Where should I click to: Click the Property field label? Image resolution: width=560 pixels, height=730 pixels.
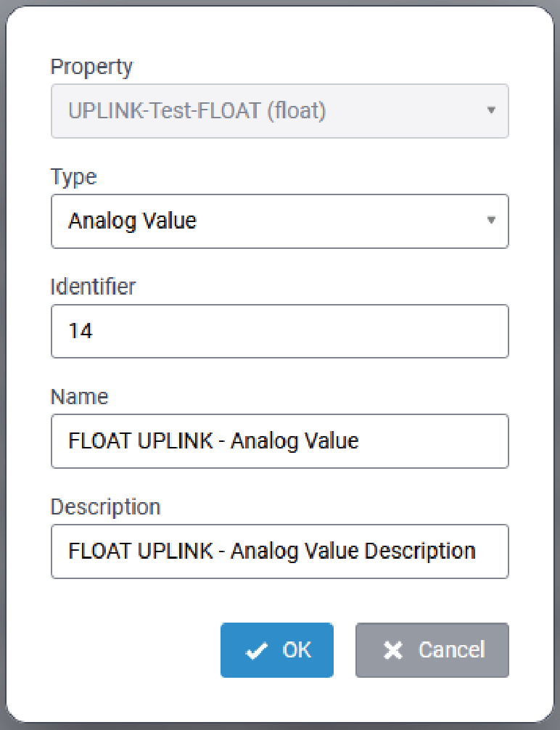pos(91,67)
